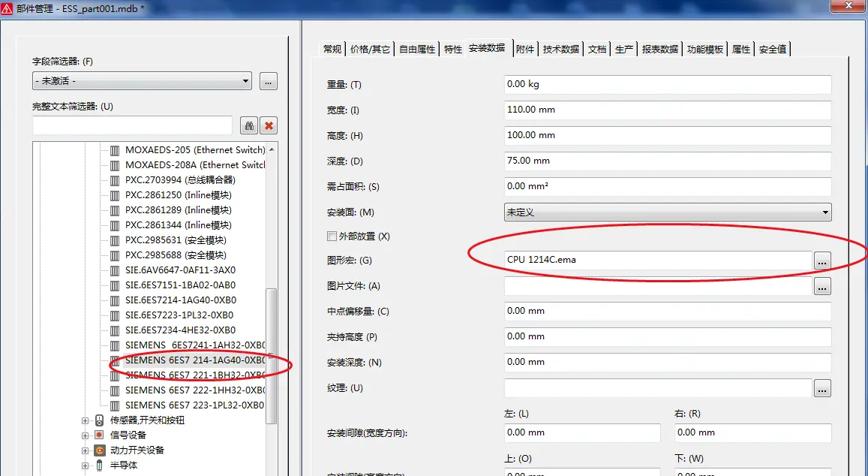Click the 需占面积 input field
868x476 pixels.
click(668, 186)
